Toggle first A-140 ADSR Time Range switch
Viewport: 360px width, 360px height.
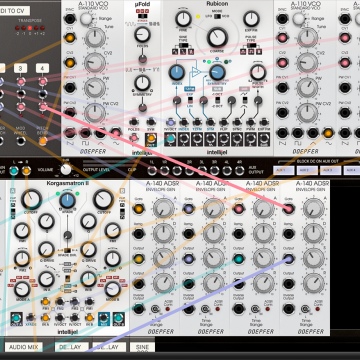(156, 310)
